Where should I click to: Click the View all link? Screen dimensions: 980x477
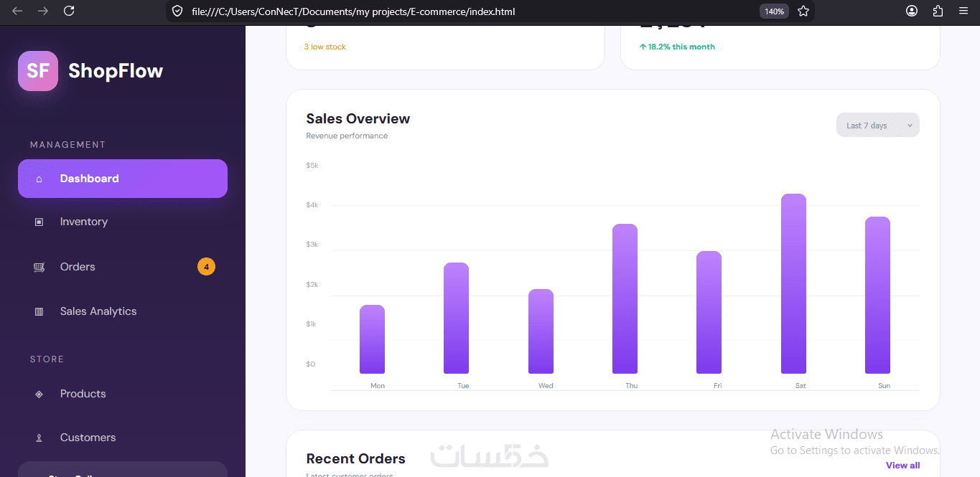click(902, 466)
